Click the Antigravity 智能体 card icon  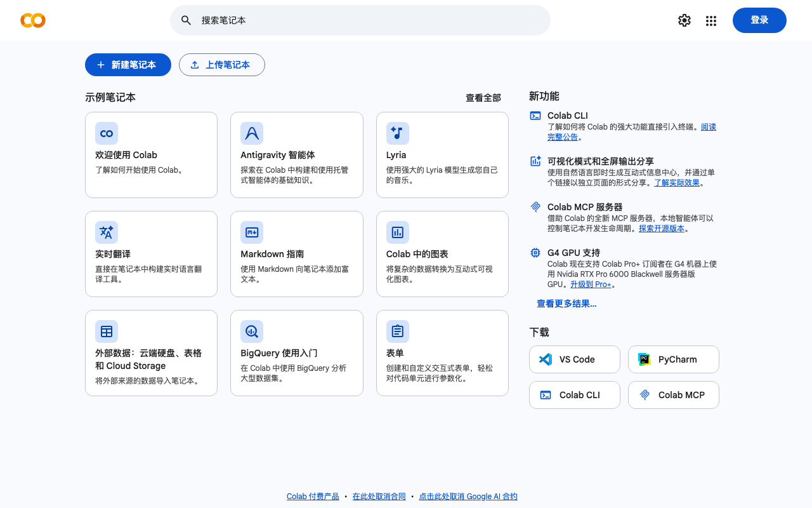click(x=252, y=133)
